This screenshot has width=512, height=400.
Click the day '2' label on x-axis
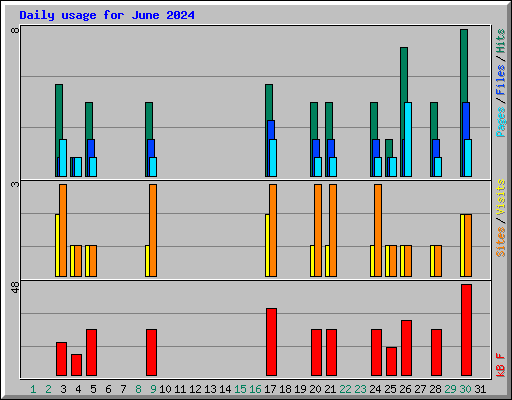(x=48, y=389)
